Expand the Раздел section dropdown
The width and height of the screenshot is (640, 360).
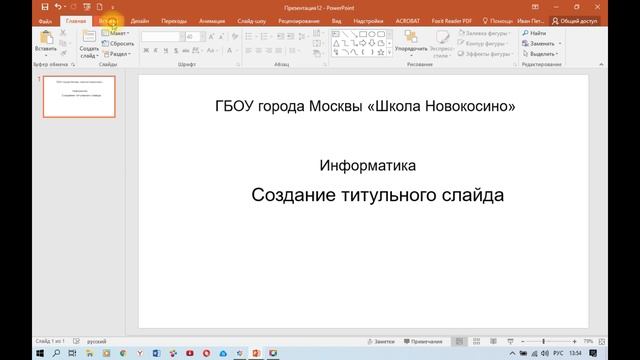(117, 54)
